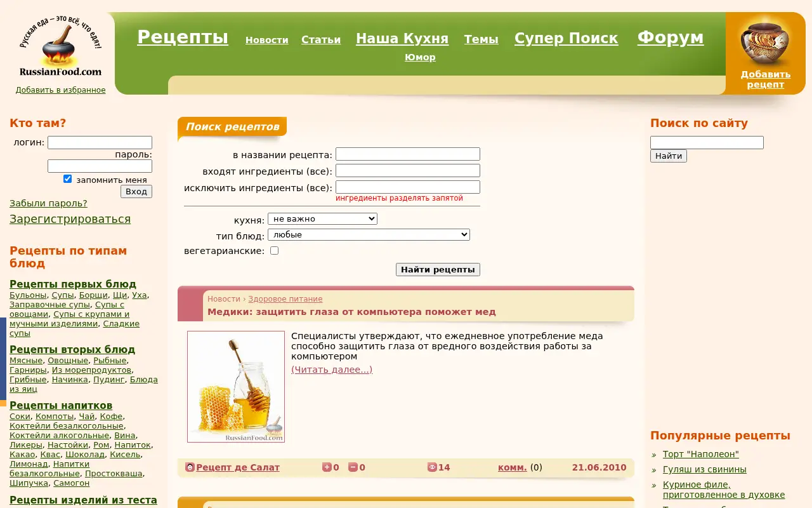Focus the логин input field
812x508 pixels.
[x=100, y=143]
